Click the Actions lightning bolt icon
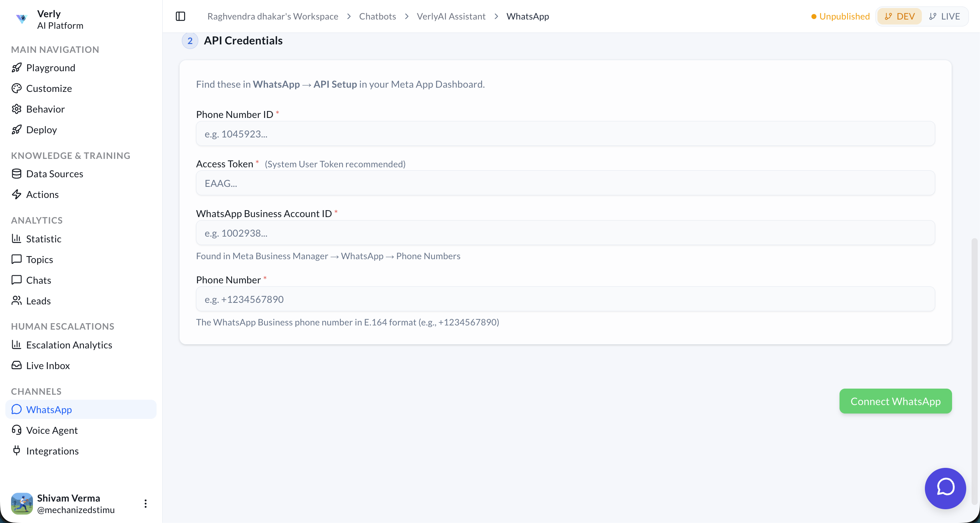980x523 pixels. pyautogui.click(x=17, y=194)
